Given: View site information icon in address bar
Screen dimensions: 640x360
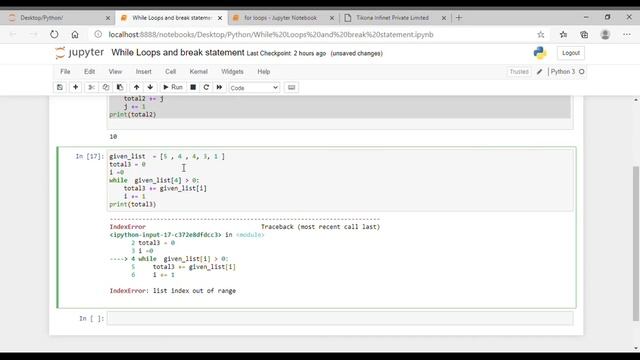Looking at the screenshot, I should 98,35.
